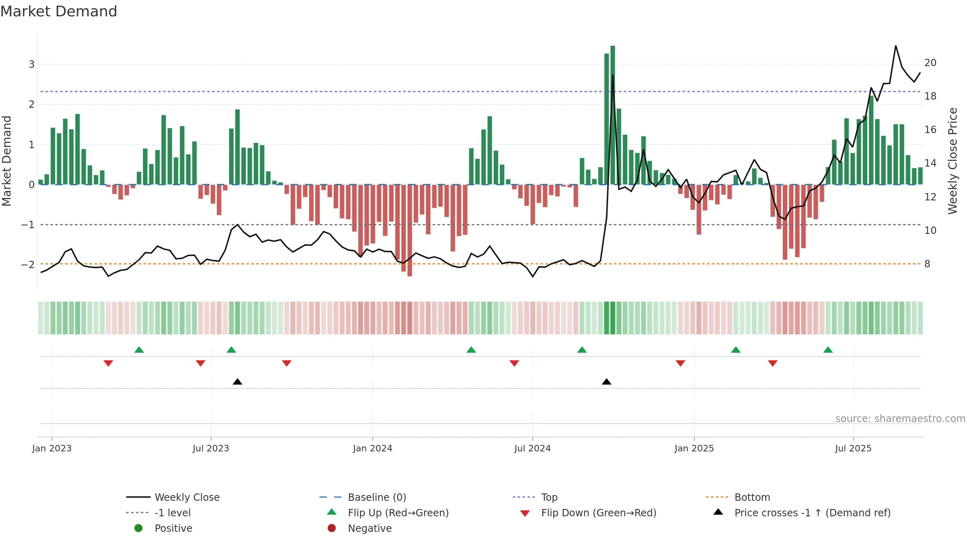Toggle the Price crosses -1 legend label
The height and width of the screenshot is (551, 980).
tap(813, 513)
